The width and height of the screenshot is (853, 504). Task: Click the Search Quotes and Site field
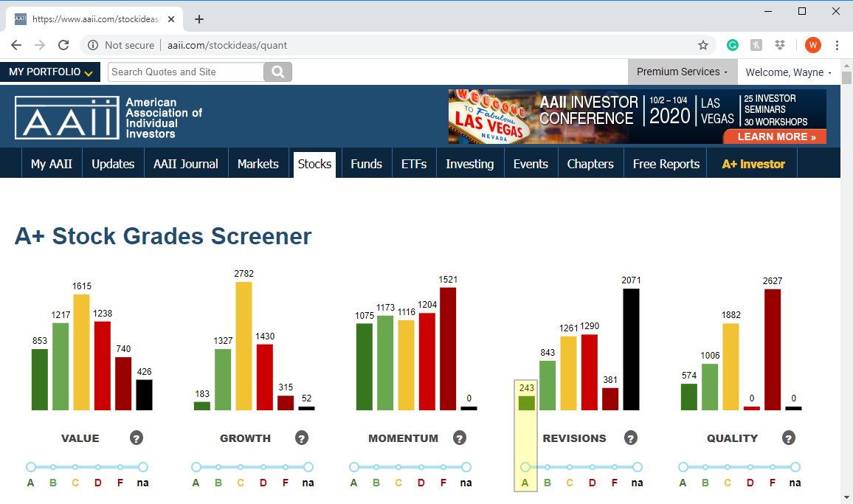186,72
